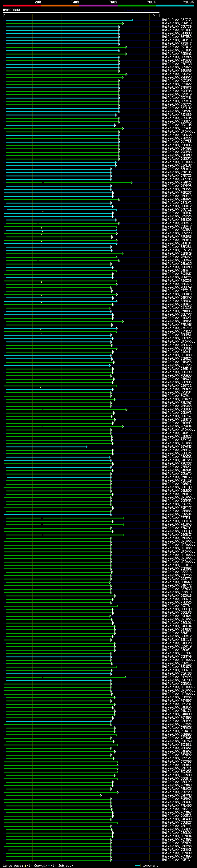Viewport: 197px width, 868px height.
Task: Click the white query sequence bar
Action: click(81, 13)
